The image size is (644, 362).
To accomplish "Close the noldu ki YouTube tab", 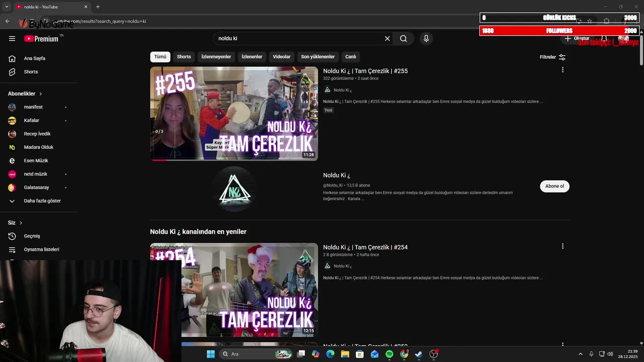I will (x=86, y=7).
